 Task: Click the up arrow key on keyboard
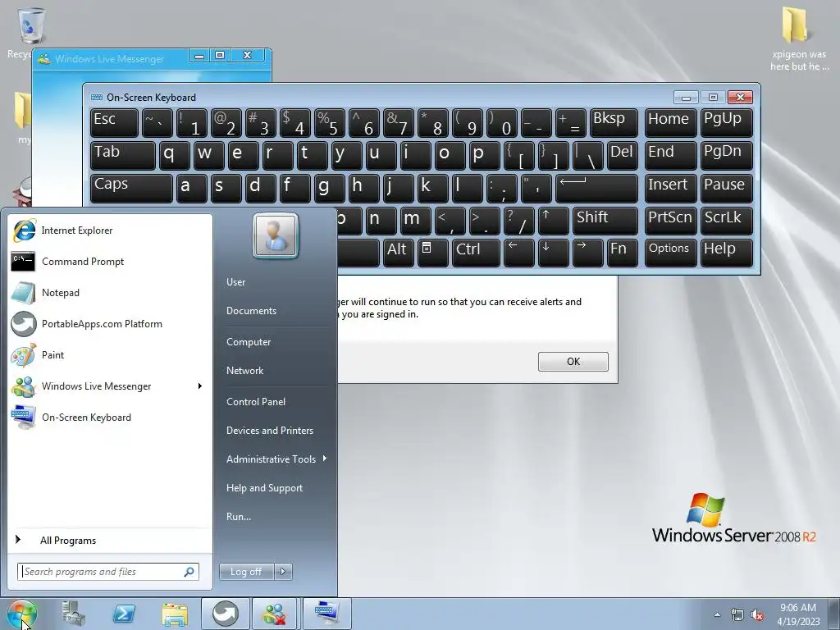[554, 221]
